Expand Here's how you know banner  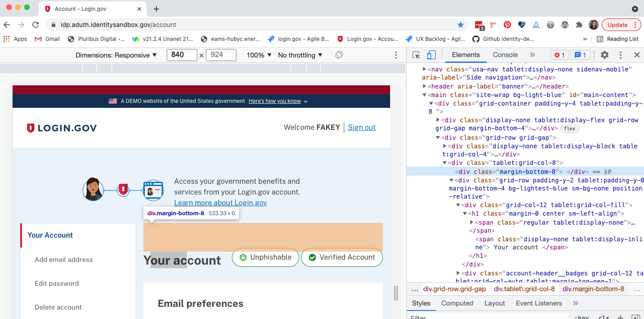pyautogui.click(x=278, y=101)
